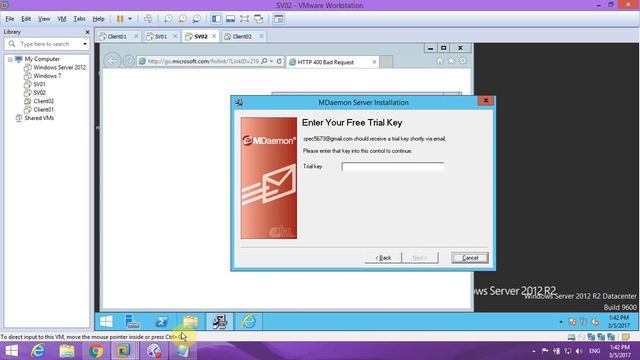Click the Trial key input field

coord(393,167)
